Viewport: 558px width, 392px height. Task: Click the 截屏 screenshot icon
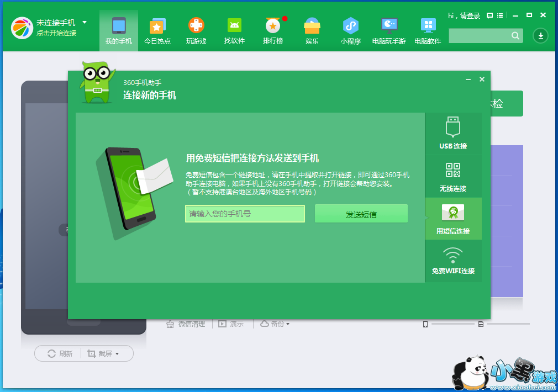pos(92,353)
